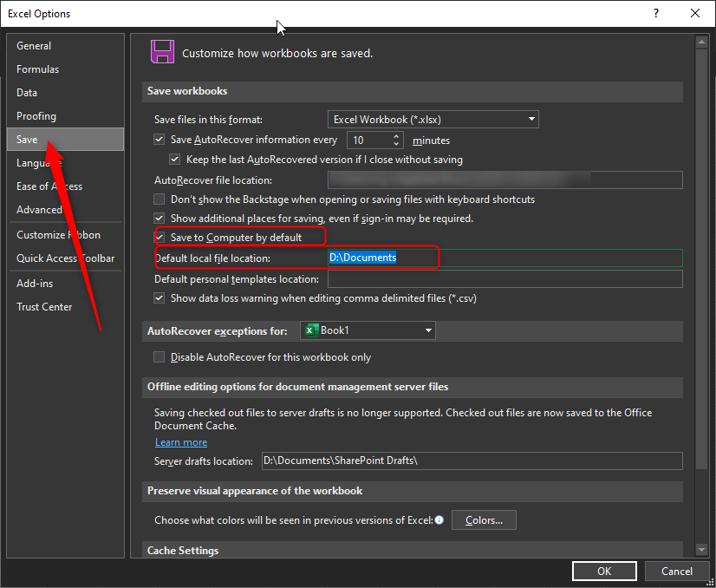Screen dimensions: 716x588
Task: Toggle Keep the last AutoRecovered version
Action: pyautogui.click(x=174, y=160)
